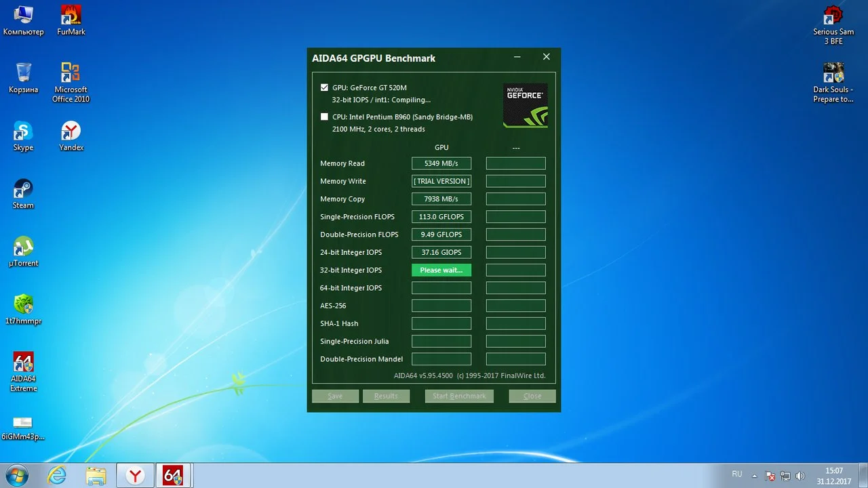Switch the RU input language indicator
Viewport: 868px width, 488px height.
click(x=736, y=474)
